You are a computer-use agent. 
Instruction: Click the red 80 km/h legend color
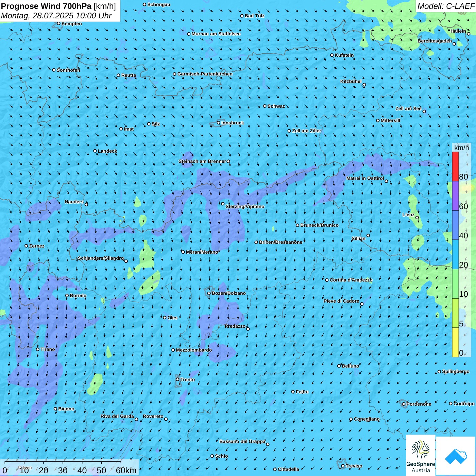[x=455, y=166]
